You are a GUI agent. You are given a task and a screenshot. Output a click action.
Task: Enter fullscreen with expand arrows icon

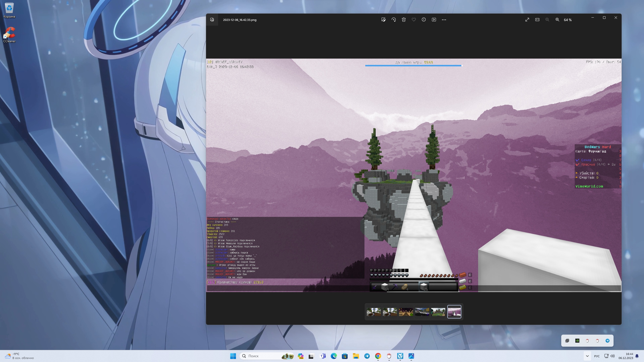point(527,20)
